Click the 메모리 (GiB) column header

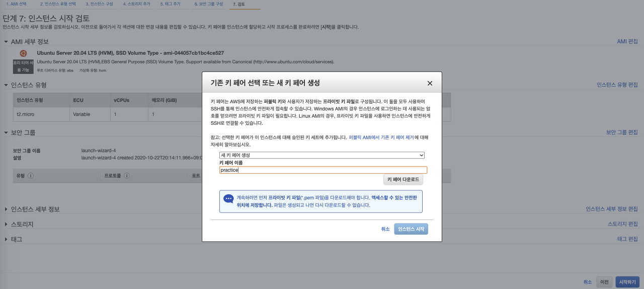click(x=164, y=100)
